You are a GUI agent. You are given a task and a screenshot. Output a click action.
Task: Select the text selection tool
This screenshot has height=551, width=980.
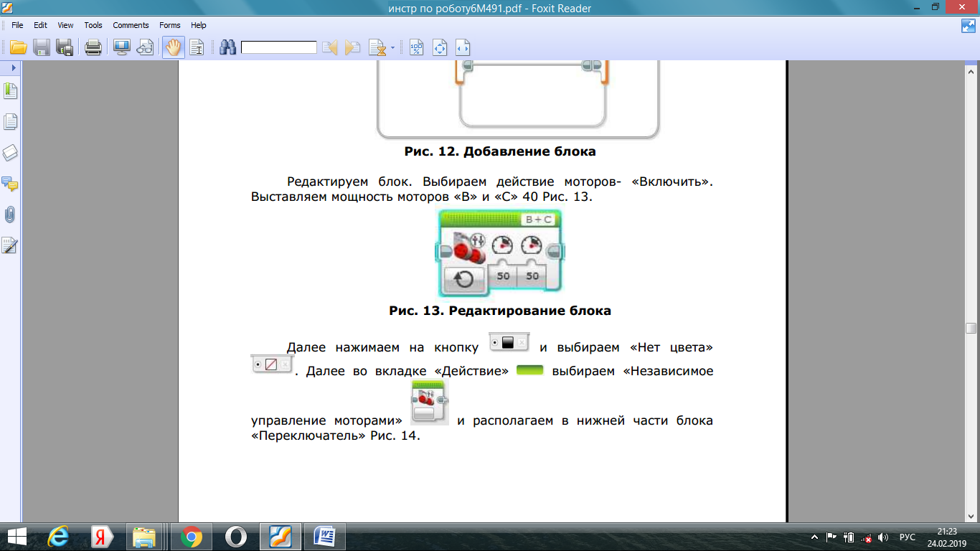pyautogui.click(x=197, y=48)
